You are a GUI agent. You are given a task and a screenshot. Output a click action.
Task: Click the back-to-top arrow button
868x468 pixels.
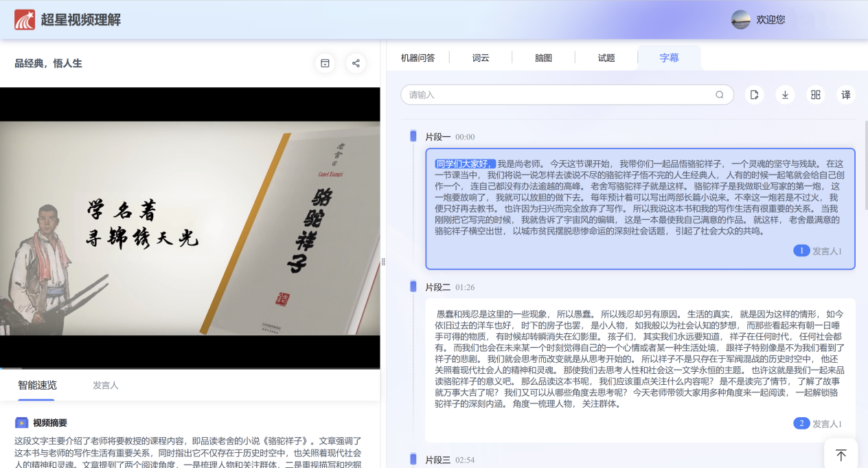841,455
